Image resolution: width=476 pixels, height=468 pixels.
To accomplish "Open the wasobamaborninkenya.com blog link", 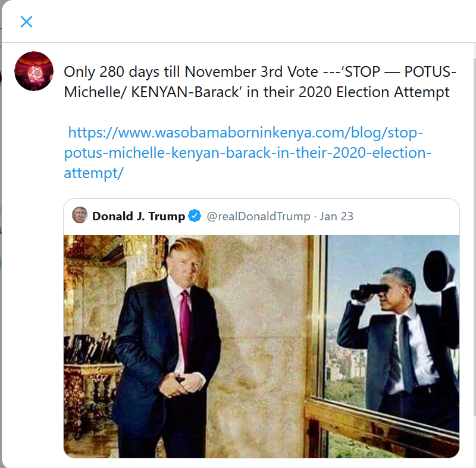I will pos(245,132).
